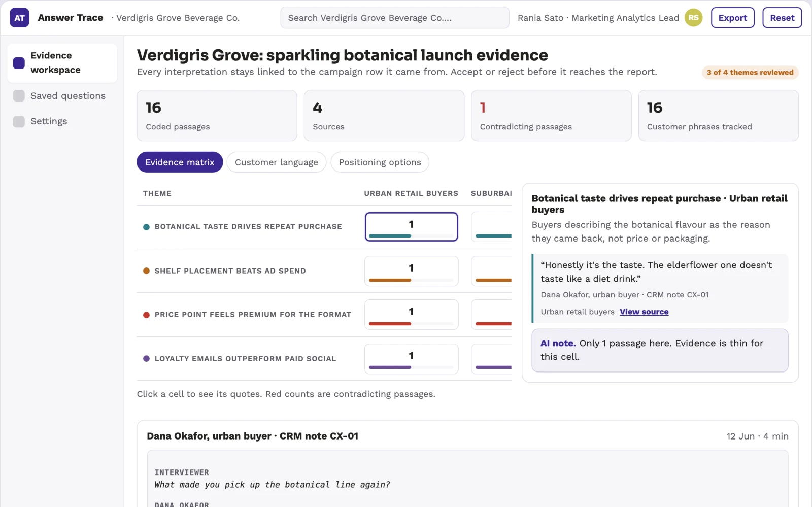Screen dimensions: 812x507
Task: Click the 1 Contradicting passages stat card
Action: coord(551,116)
